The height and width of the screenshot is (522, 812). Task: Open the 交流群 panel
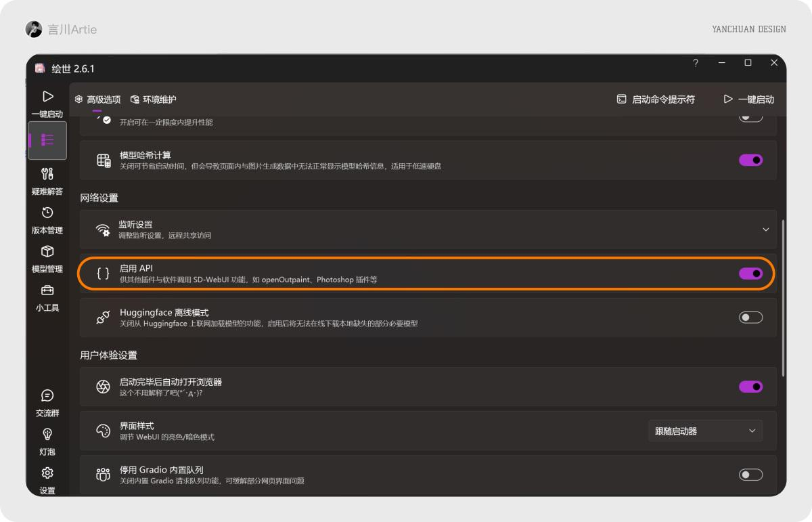coord(47,403)
